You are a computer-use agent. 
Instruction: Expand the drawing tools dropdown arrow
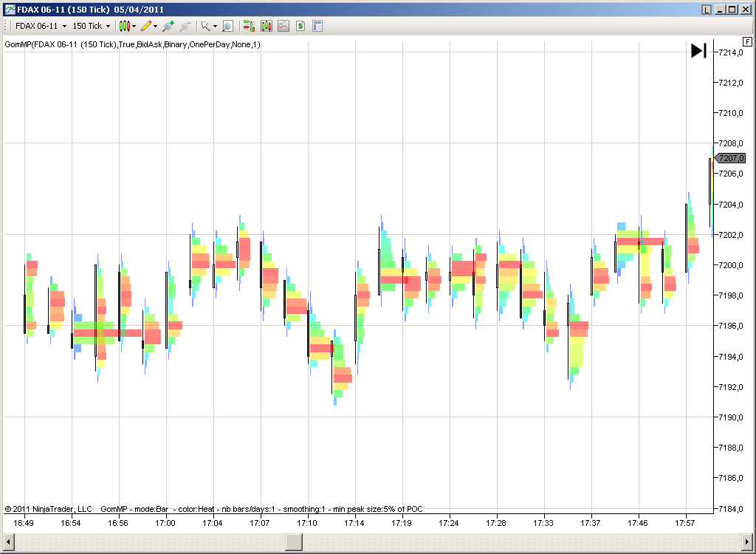[x=155, y=26]
